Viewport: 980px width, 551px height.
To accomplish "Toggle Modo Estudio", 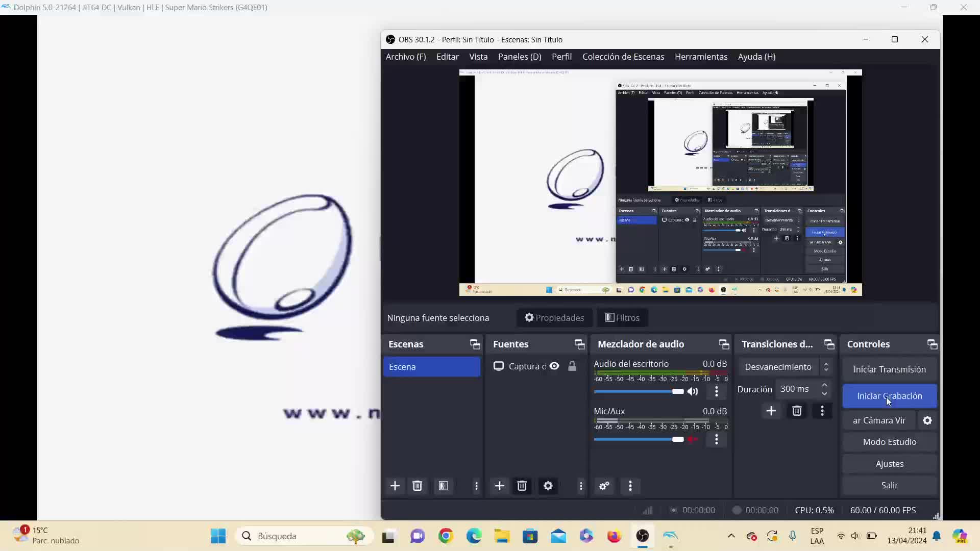I will tap(890, 442).
